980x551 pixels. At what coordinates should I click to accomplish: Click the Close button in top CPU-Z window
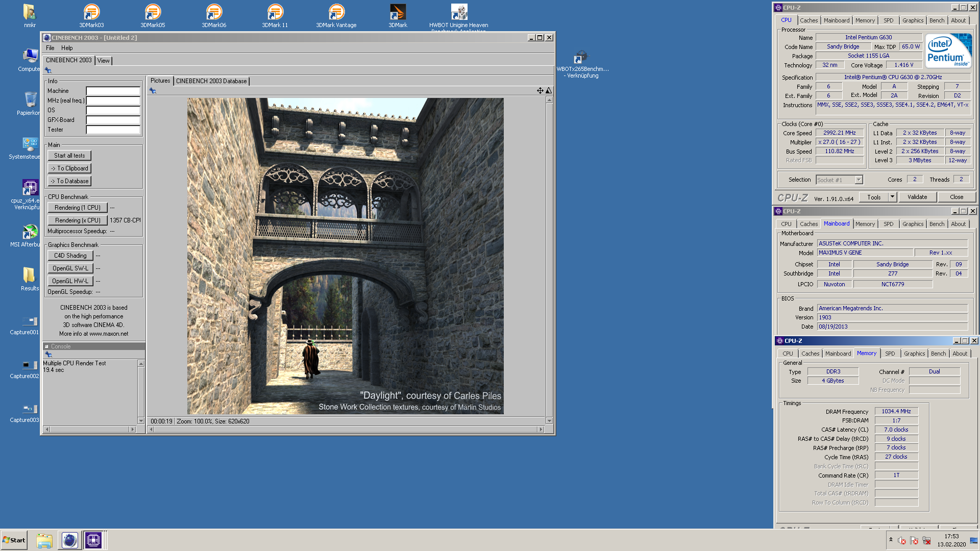pos(957,197)
